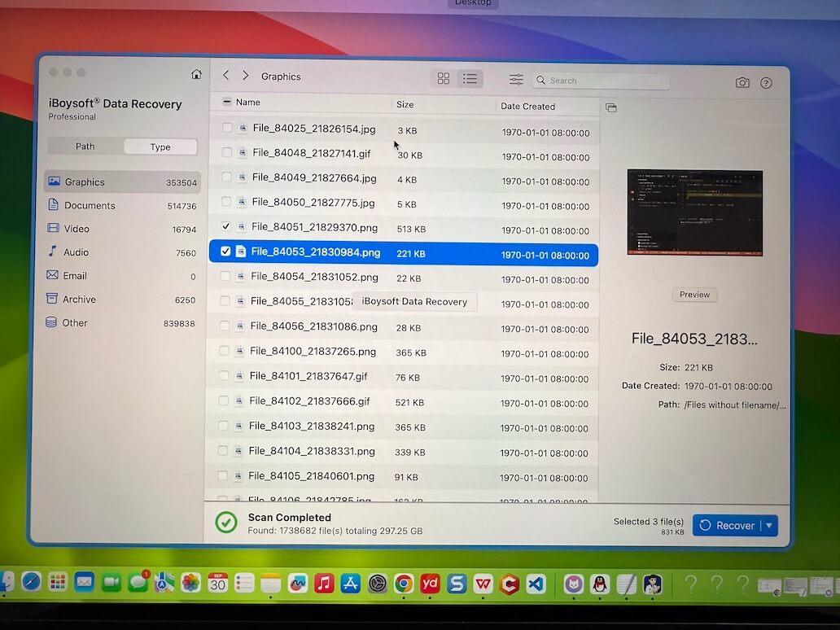This screenshot has height=630, width=840.
Task: Open Photos from the dock
Action: pos(190,584)
